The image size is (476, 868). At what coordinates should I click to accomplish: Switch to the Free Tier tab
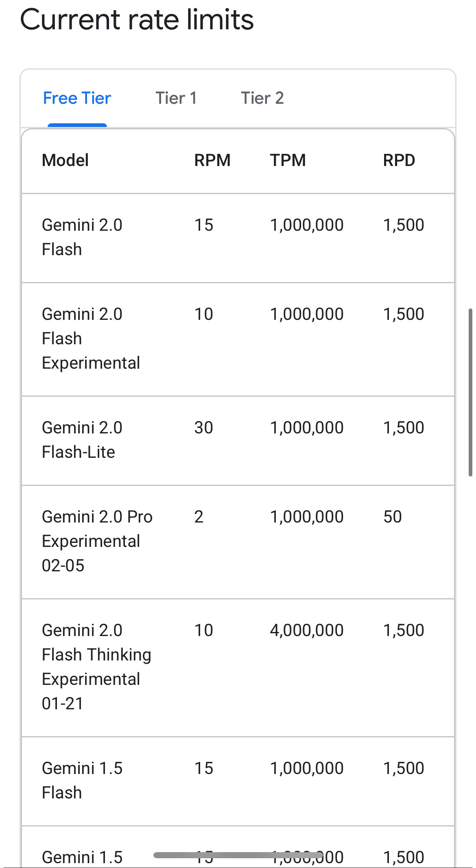[x=77, y=98]
